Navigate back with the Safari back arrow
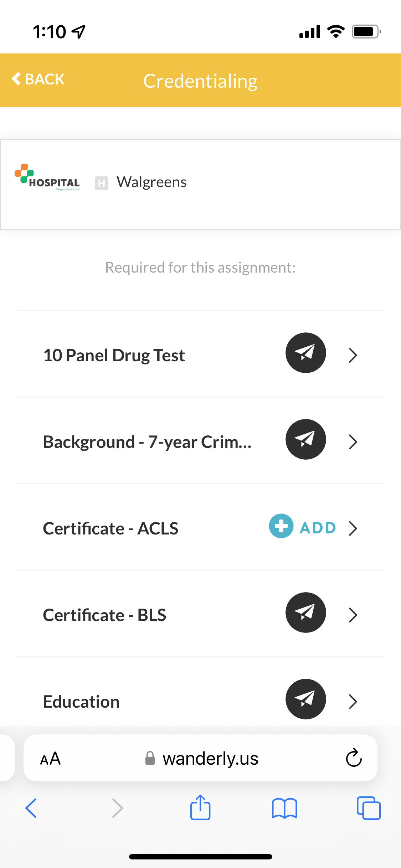This screenshot has height=868, width=401. tap(31, 808)
